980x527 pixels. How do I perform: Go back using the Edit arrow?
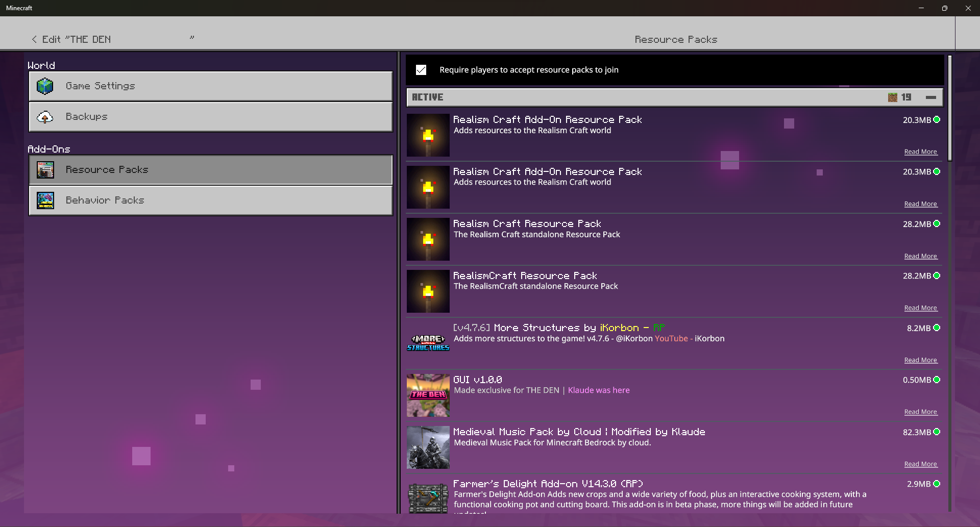pyautogui.click(x=34, y=39)
